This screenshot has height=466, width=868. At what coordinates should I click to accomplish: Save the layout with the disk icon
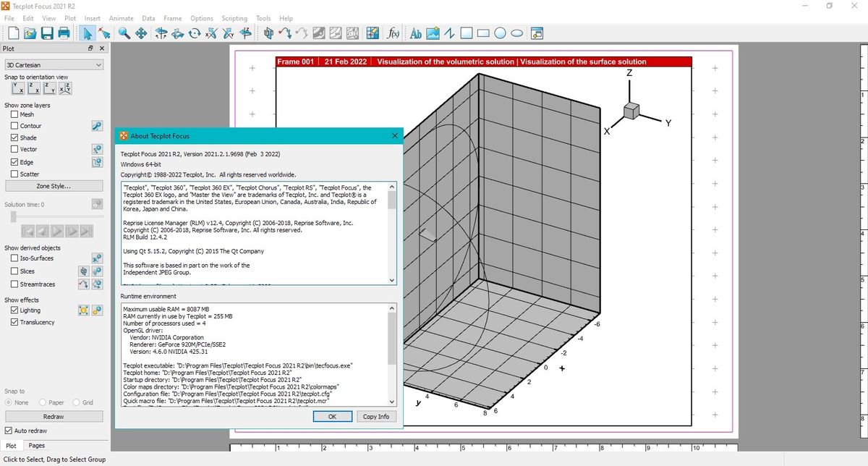click(x=47, y=33)
